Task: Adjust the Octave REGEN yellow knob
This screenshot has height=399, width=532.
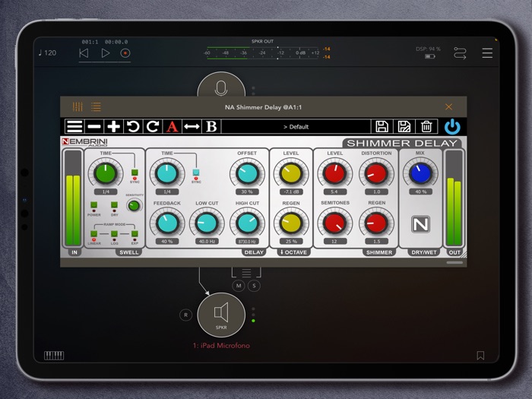Action: point(291,223)
